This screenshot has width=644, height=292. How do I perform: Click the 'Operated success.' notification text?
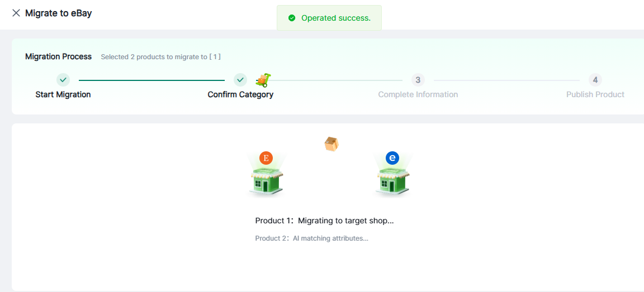335,18
